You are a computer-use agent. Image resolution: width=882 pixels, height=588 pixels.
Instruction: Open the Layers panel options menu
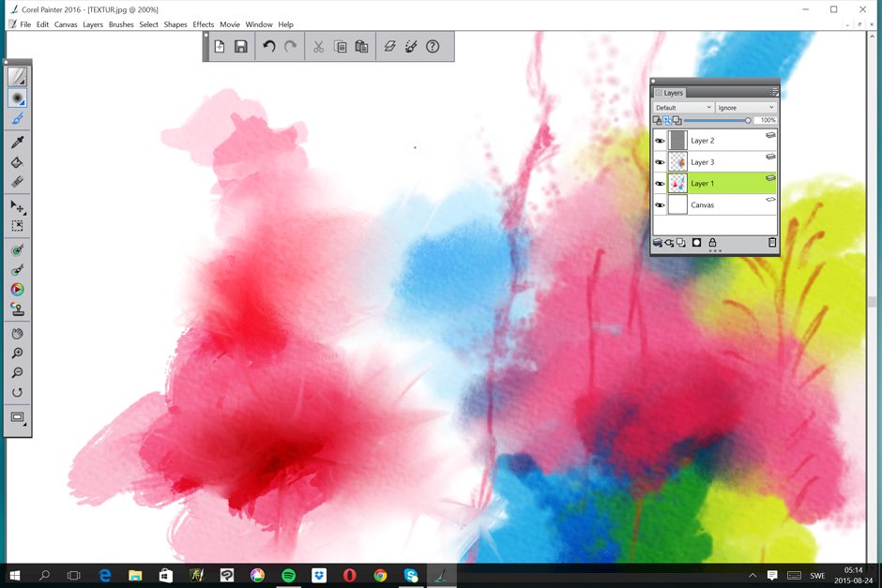pos(773,92)
